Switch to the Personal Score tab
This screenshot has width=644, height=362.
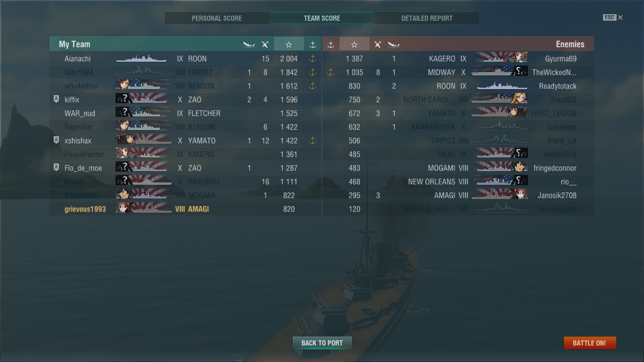click(x=217, y=18)
